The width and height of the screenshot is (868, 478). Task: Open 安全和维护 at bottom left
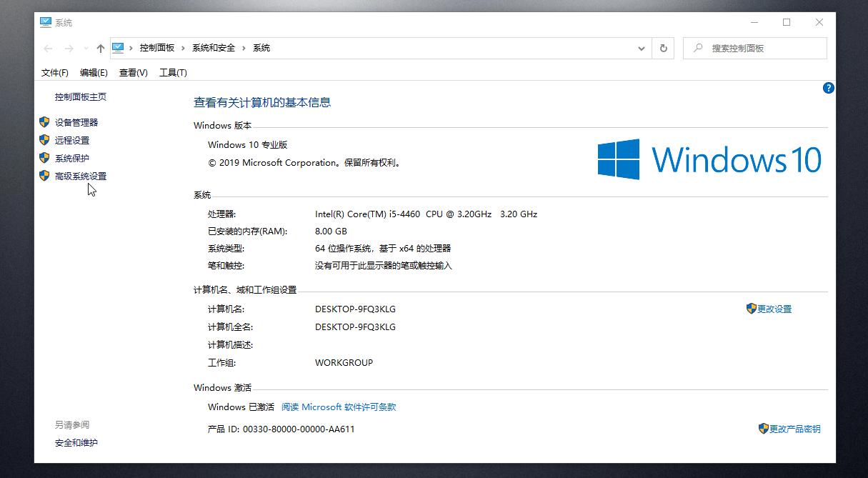(76, 443)
